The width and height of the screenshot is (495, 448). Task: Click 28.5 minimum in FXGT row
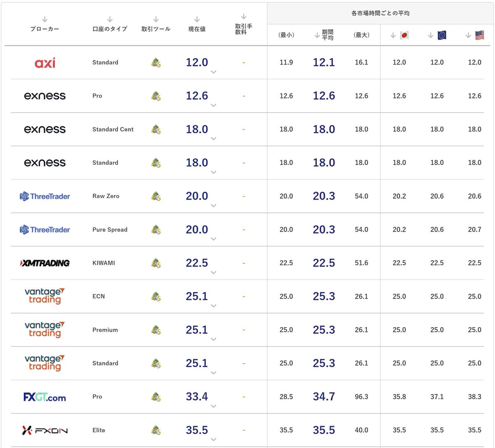pos(286,396)
